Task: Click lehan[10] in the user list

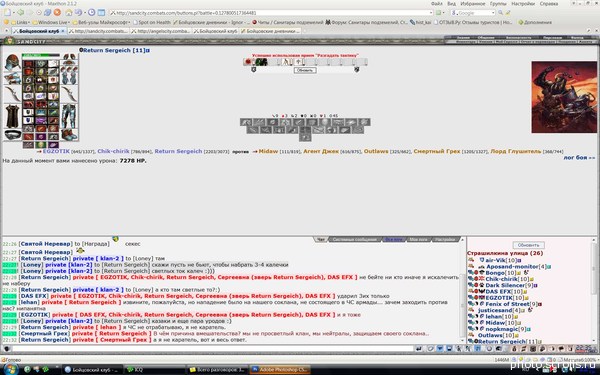Action: tap(499, 316)
